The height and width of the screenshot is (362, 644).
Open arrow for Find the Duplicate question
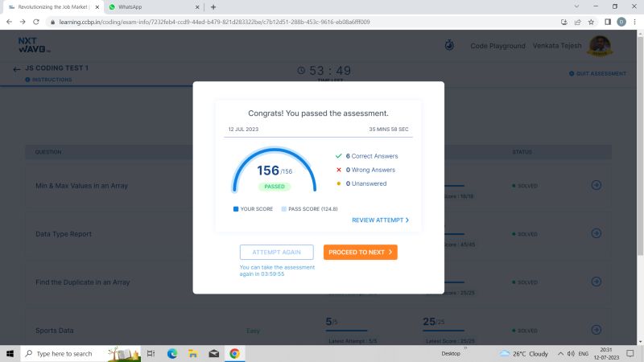(597, 282)
